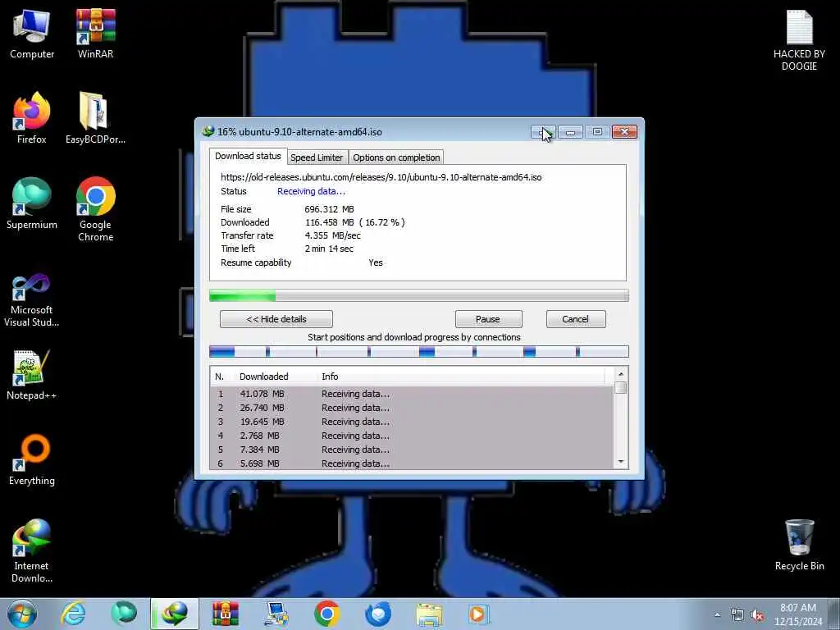Click the connections list scrollbar thumb
The width and height of the screenshot is (840, 630).
point(621,387)
